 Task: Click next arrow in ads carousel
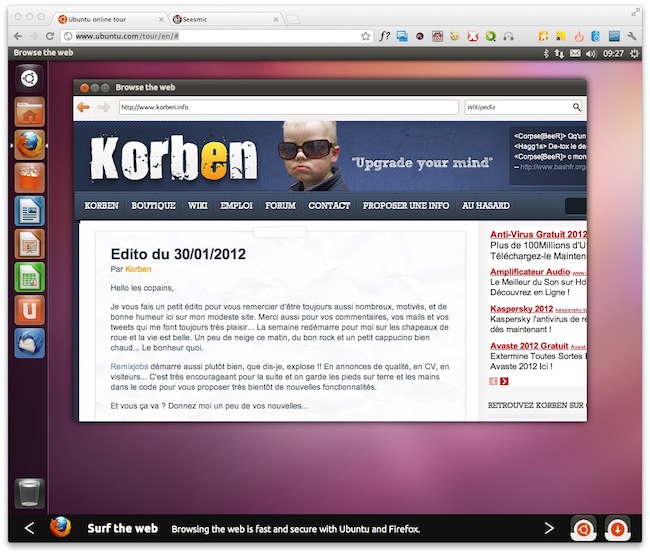(504, 381)
